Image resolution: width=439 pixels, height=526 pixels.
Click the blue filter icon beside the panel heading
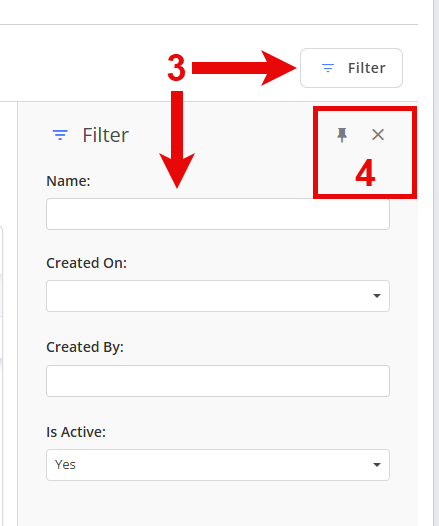(60, 135)
